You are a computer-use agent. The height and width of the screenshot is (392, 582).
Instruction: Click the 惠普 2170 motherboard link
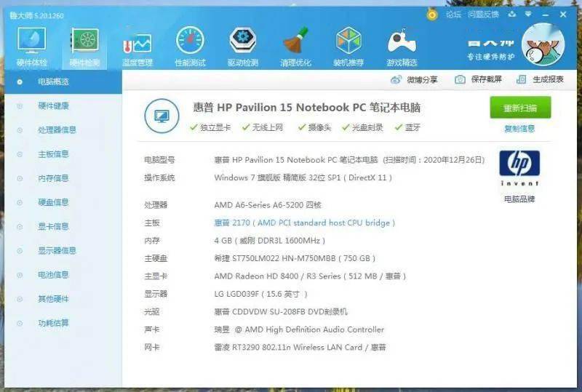coord(304,223)
